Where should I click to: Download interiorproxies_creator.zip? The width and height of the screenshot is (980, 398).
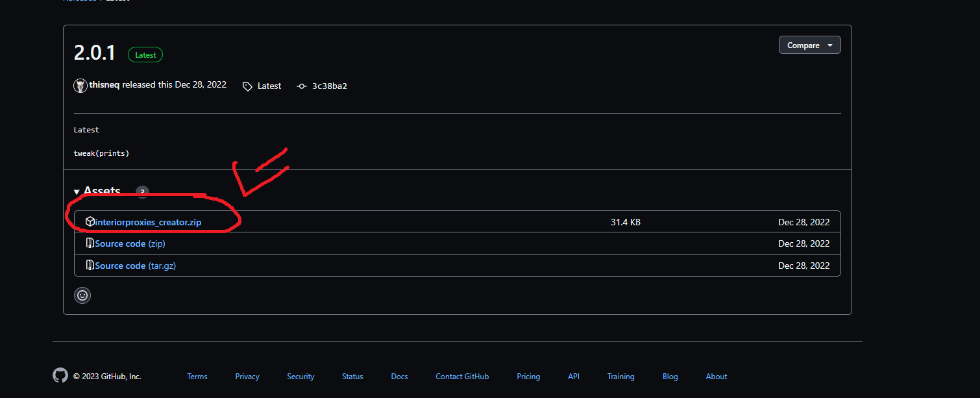[148, 222]
